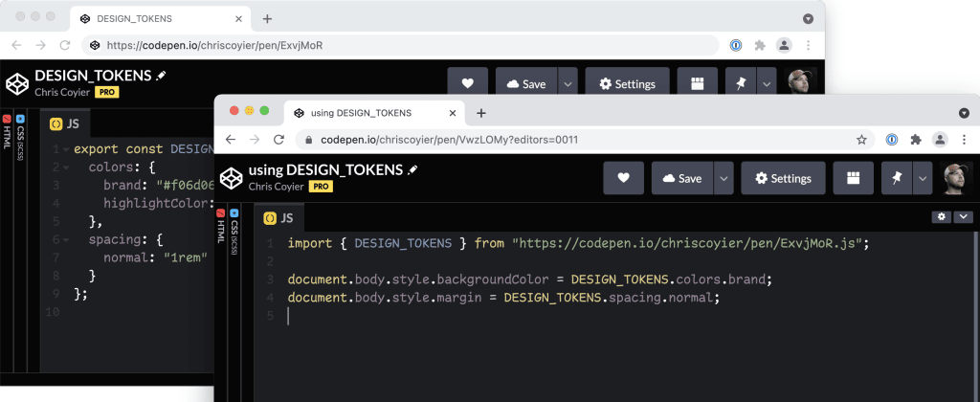Expand HTML editor panel in back window
Image resolution: width=980 pixels, height=402 pixels.
point(7,132)
